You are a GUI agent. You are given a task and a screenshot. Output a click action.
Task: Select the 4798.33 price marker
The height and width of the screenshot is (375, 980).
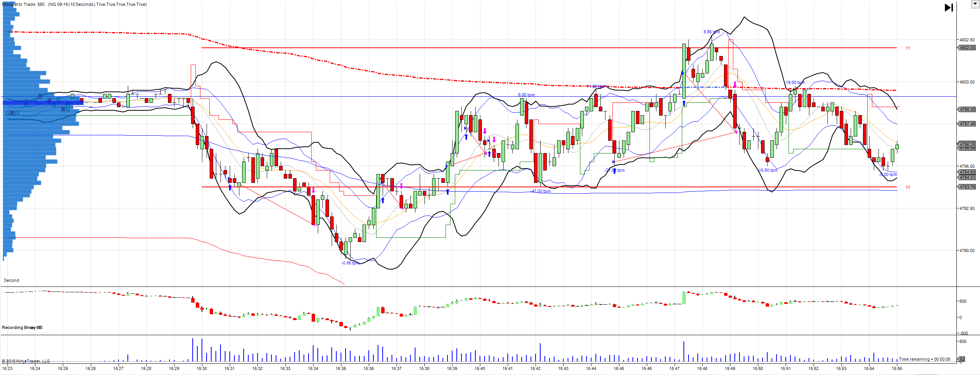click(967, 109)
